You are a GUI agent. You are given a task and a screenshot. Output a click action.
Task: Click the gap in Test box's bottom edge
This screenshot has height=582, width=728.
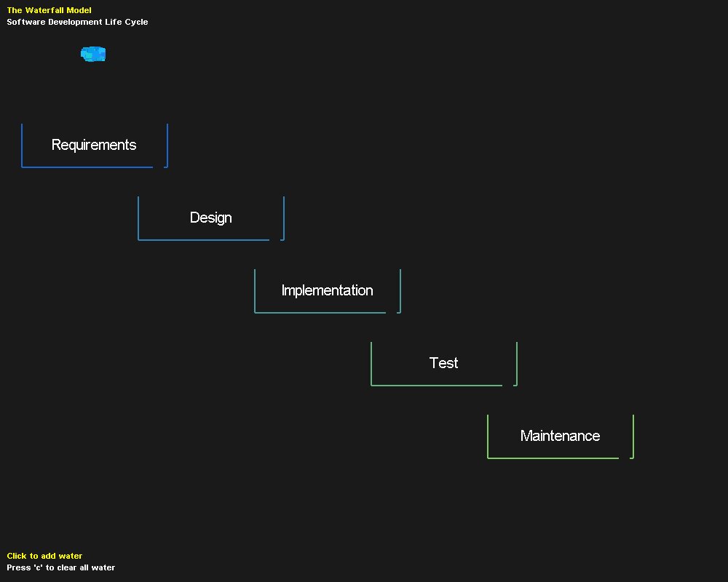508,385
